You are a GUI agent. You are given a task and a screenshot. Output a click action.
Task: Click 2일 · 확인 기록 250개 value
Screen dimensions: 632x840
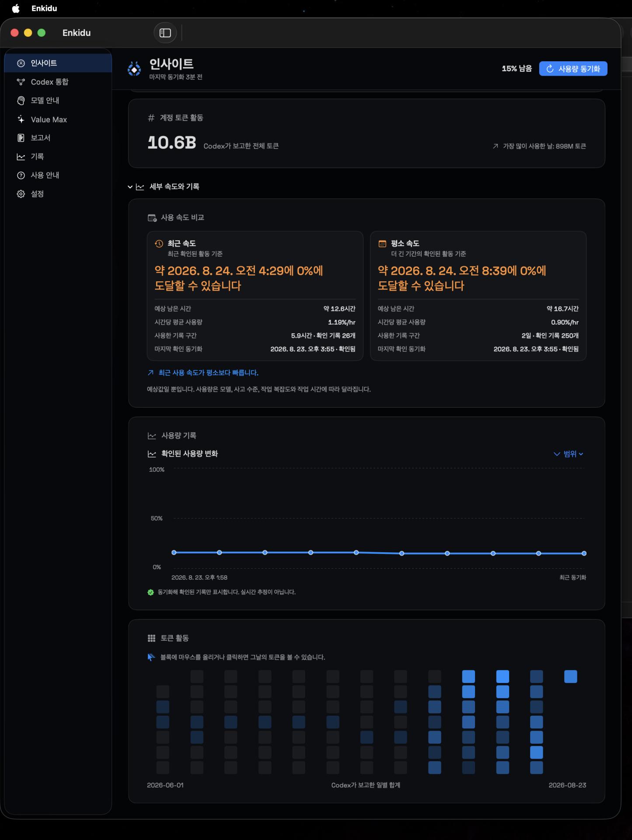[550, 336]
